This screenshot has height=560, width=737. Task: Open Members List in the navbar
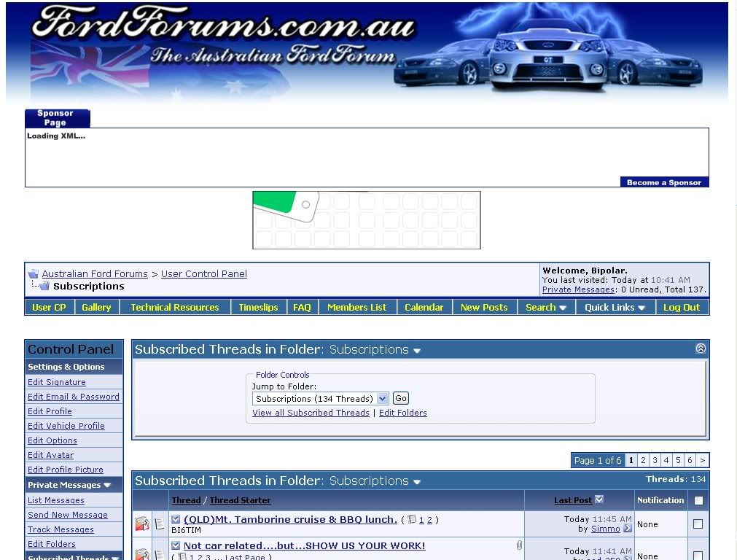point(356,308)
